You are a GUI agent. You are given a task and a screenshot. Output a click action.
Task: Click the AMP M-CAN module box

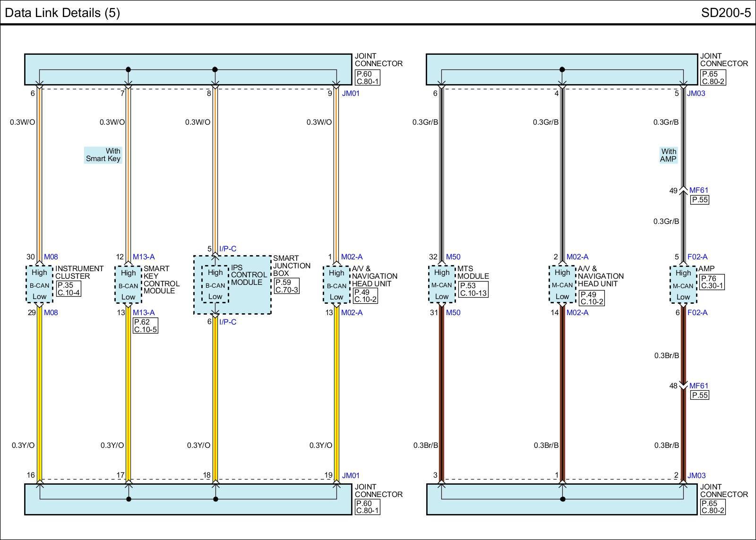[683, 285]
